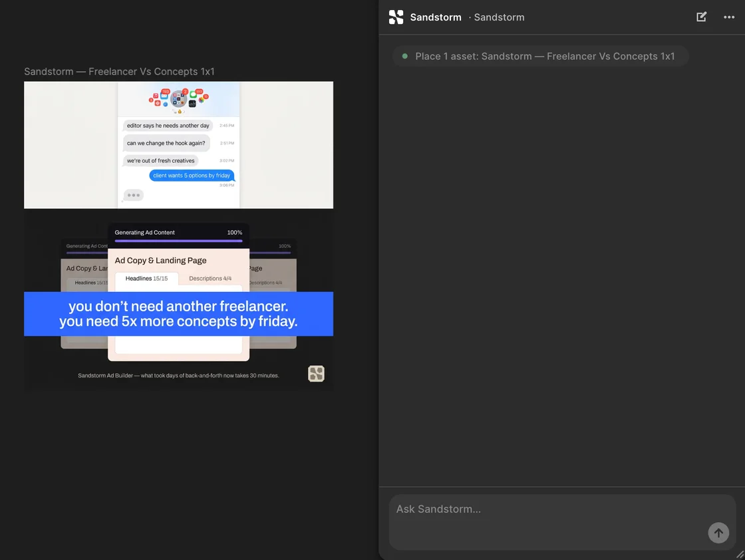This screenshot has height=560, width=745.
Task: Click the 'Sandstorm Ad Builder' caption text
Action: tap(178, 375)
